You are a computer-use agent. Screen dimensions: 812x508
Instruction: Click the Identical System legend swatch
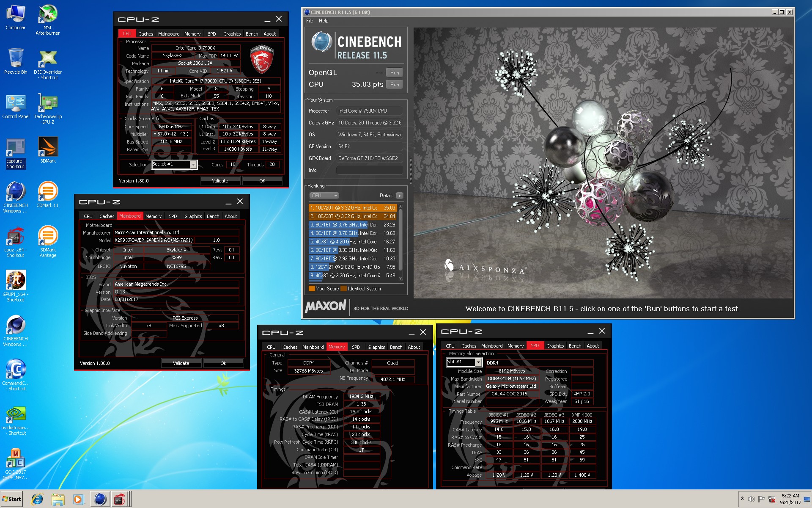click(x=343, y=289)
